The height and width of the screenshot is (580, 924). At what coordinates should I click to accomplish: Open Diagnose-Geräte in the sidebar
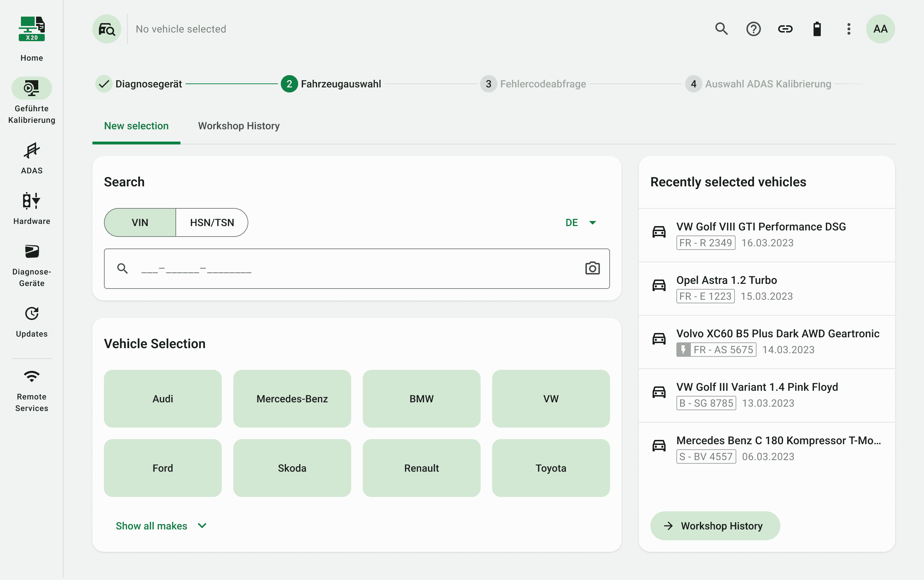click(x=32, y=266)
